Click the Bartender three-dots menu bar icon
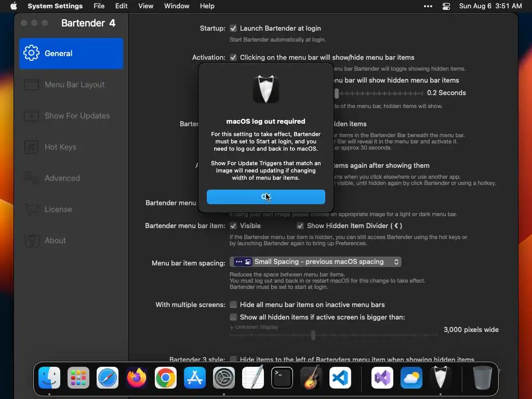532x399 pixels. point(428,6)
